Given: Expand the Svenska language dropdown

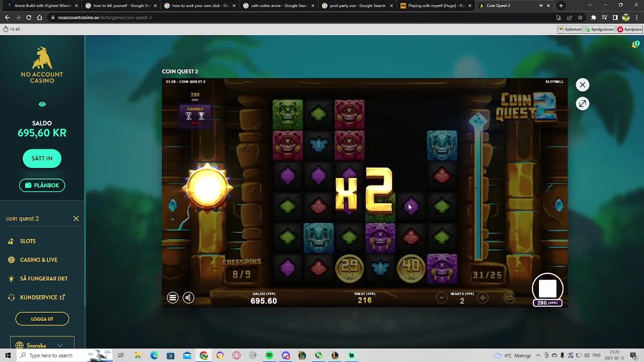Looking at the screenshot, I should 60,345.
